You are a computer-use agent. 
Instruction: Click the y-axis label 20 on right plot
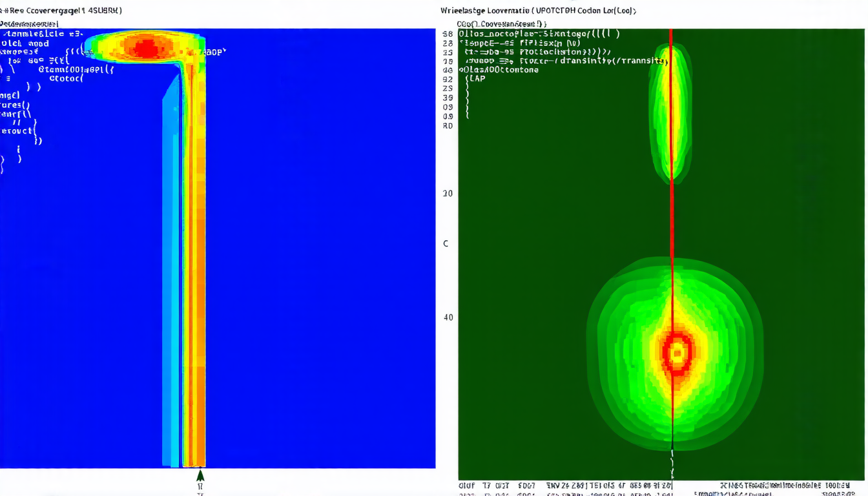point(448,193)
